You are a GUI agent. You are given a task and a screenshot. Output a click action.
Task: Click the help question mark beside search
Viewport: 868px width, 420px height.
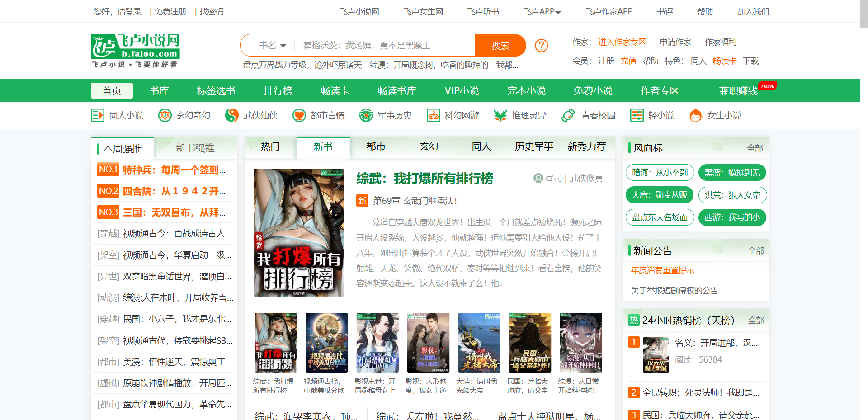click(x=541, y=45)
